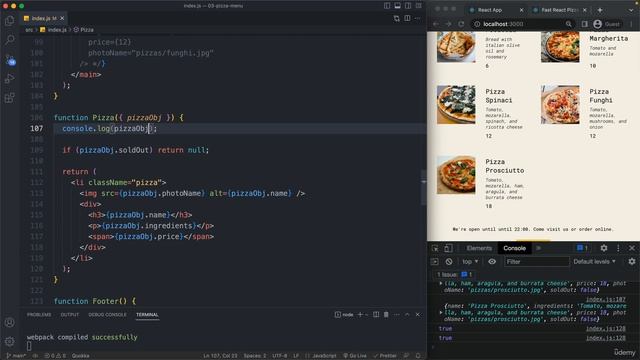Close the VS Code bottom panel
The image size is (640, 360).
[x=417, y=315]
